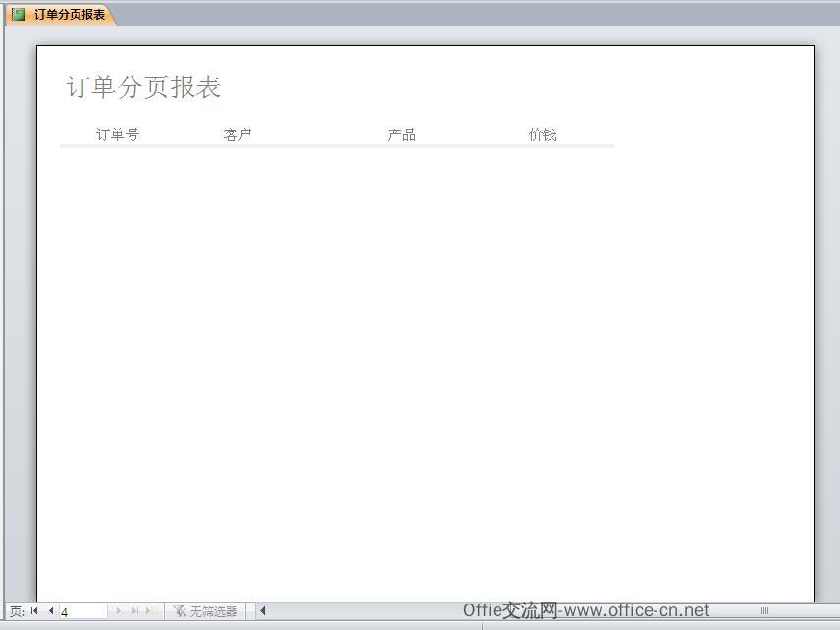This screenshot has width=840, height=630.
Task: Click the 订单号 column header
Action: click(x=118, y=134)
